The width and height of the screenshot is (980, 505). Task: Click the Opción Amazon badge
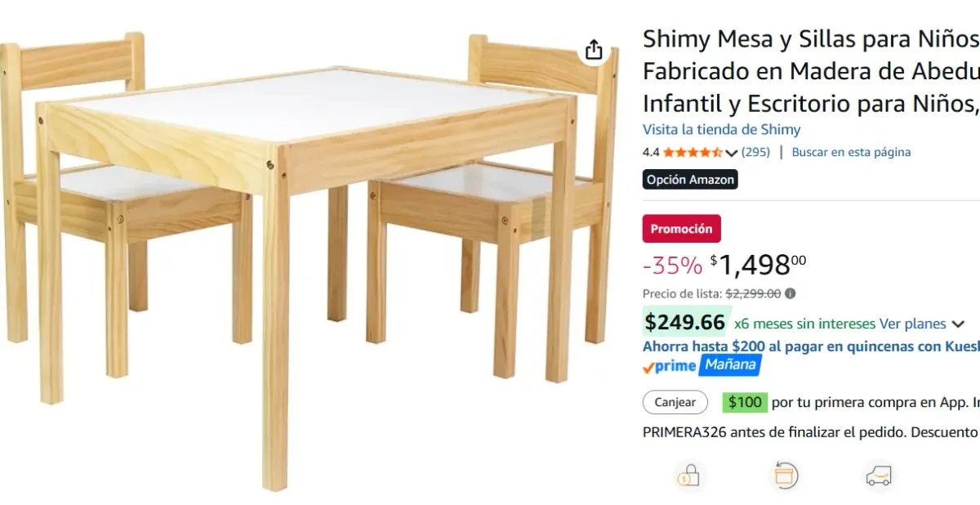[x=690, y=179]
